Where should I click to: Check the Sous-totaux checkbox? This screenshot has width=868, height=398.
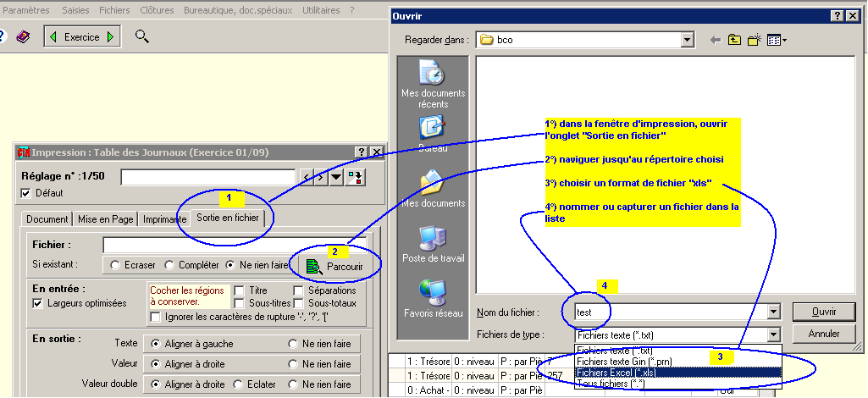[x=298, y=303]
